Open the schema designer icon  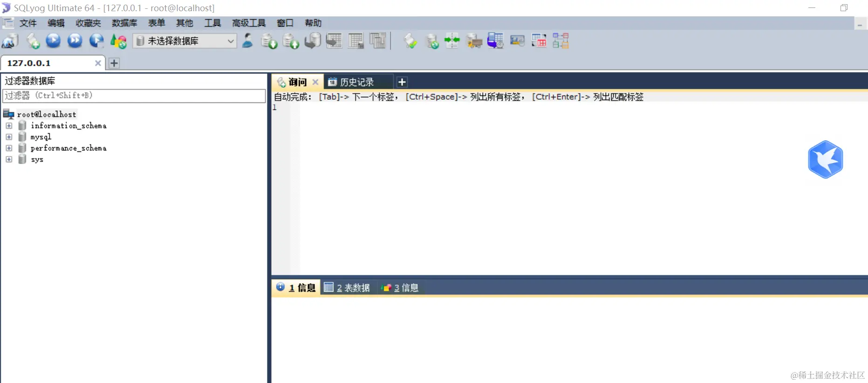pyautogui.click(x=560, y=41)
